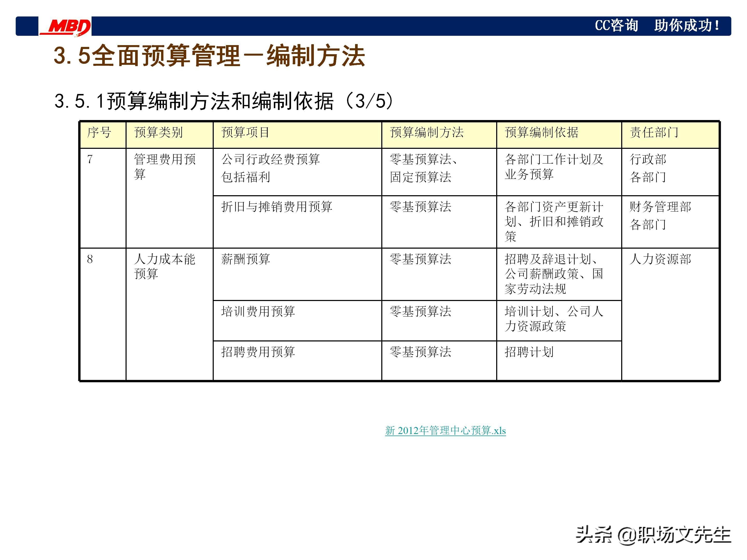
Task: Select 零基预算法 in the 折旧与摊销 row
Action: [x=439, y=222]
